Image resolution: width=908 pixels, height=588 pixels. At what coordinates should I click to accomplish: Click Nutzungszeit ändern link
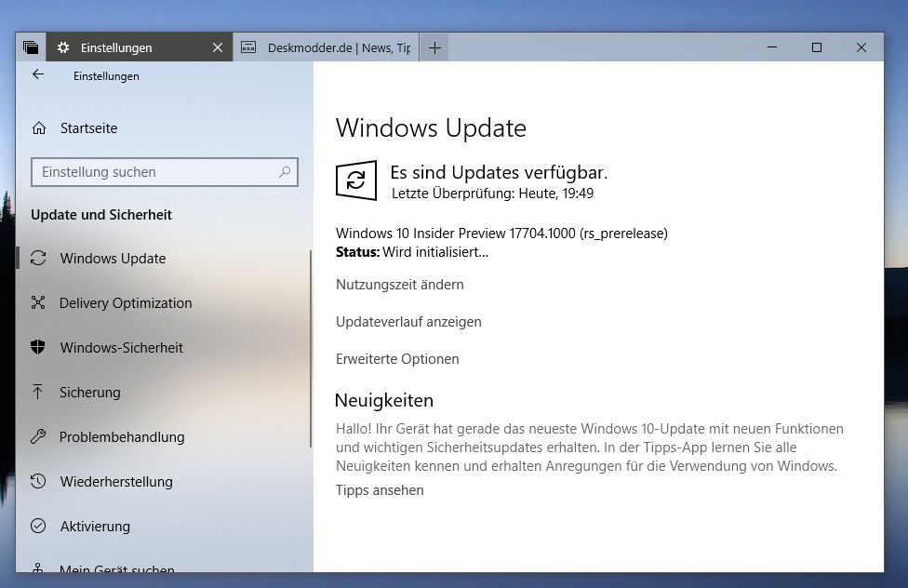[x=399, y=285]
